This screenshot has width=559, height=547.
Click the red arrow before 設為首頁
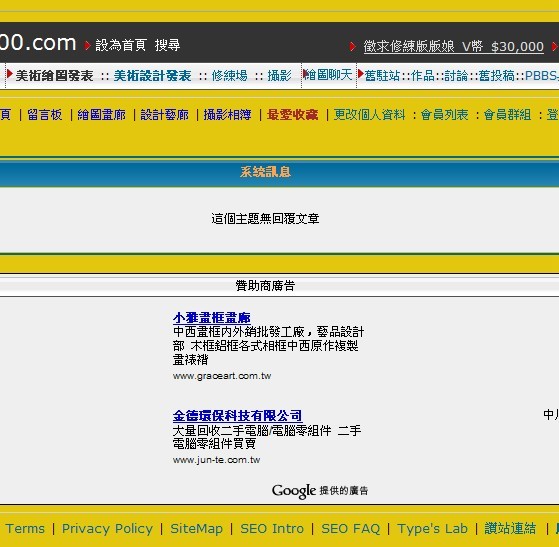point(87,46)
